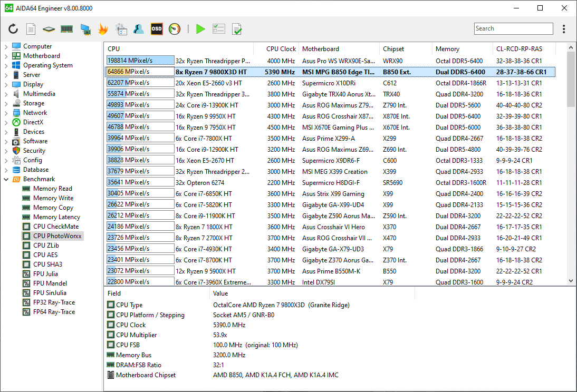
Task: Select DirectX in the tree
Action: click(x=33, y=122)
